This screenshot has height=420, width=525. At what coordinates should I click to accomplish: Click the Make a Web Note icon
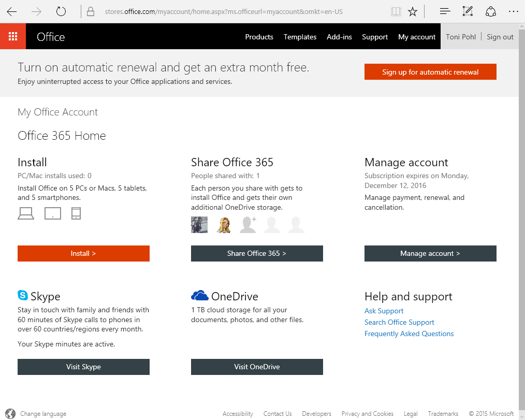point(468,11)
